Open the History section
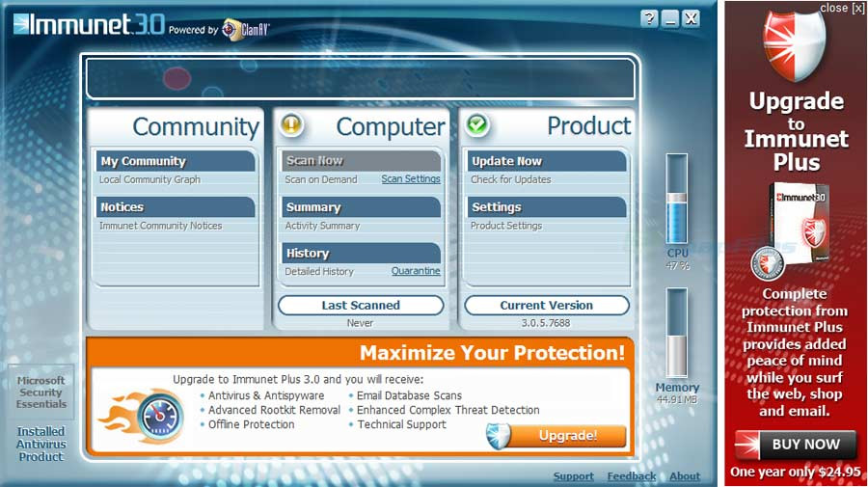This screenshot has height=487, width=868. point(362,253)
